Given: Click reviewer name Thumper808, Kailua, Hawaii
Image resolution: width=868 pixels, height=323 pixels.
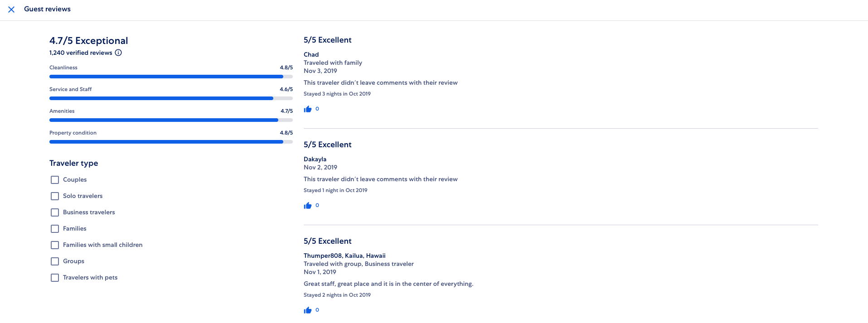Looking at the screenshot, I should pyautogui.click(x=344, y=256).
